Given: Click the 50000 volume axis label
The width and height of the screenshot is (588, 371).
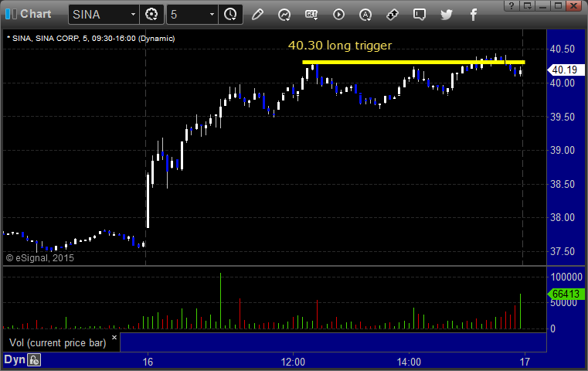Looking at the screenshot, I should pos(563,303).
